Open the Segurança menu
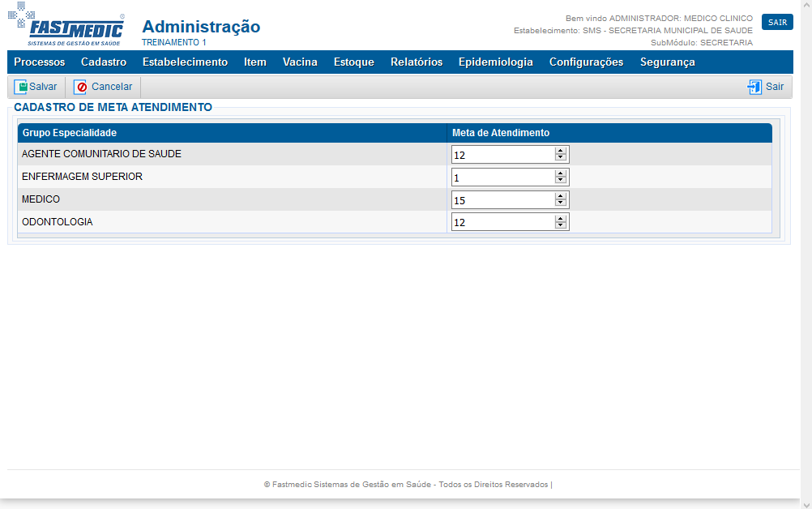The width and height of the screenshot is (812, 509). tap(667, 62)
